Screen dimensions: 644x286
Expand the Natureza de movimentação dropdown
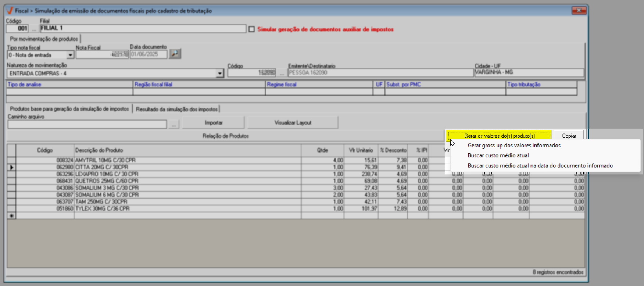click(219, 74)
